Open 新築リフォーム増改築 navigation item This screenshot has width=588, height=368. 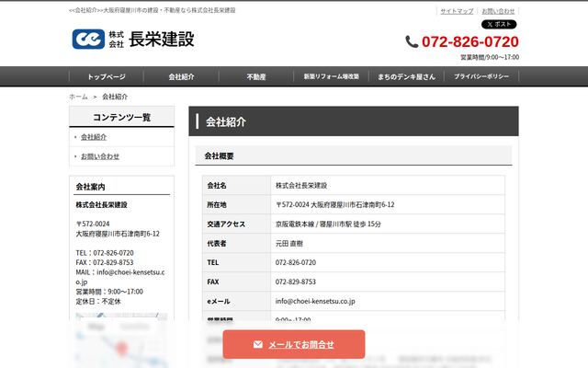331,76
